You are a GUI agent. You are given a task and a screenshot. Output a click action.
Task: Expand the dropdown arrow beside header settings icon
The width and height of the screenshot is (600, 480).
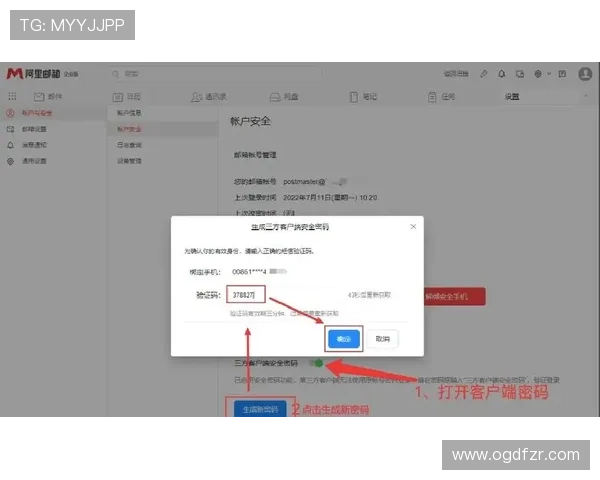549,73
